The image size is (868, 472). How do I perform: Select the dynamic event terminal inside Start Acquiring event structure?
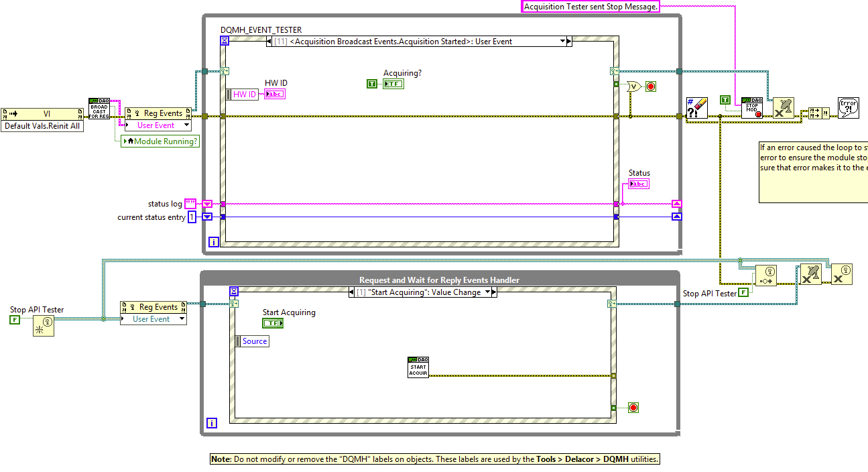pyautogui.click(x=233, y=304)
